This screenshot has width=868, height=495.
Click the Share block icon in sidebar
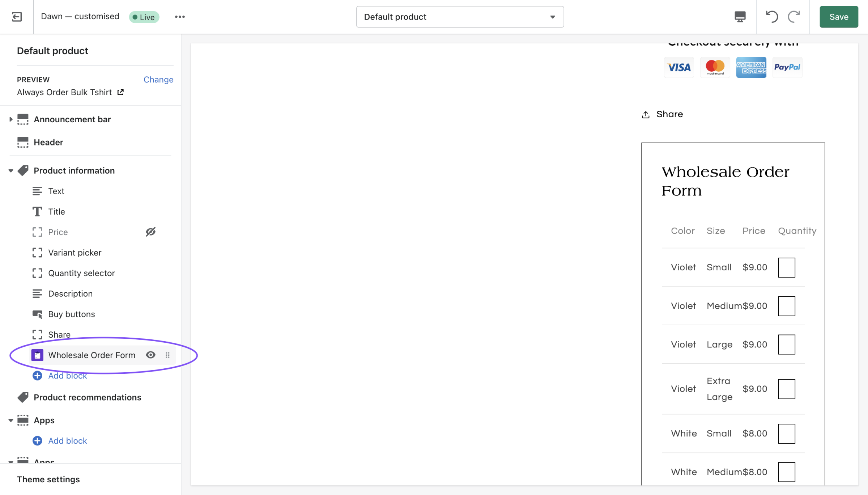pos(37,334)
